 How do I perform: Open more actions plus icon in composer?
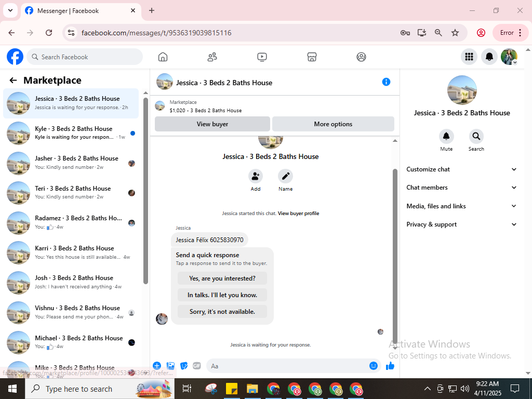[157, 366]
